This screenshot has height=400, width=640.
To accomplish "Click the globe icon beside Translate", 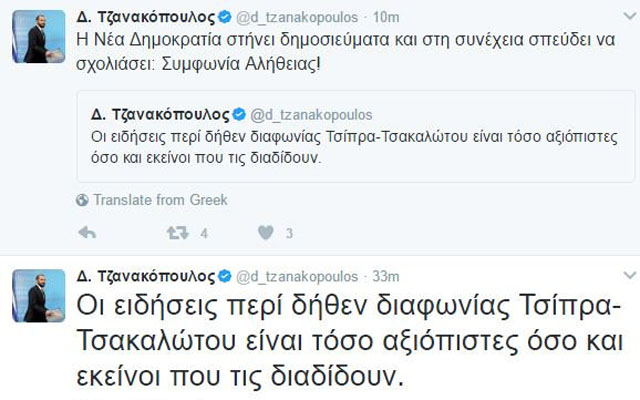I will tap(82, 200).
